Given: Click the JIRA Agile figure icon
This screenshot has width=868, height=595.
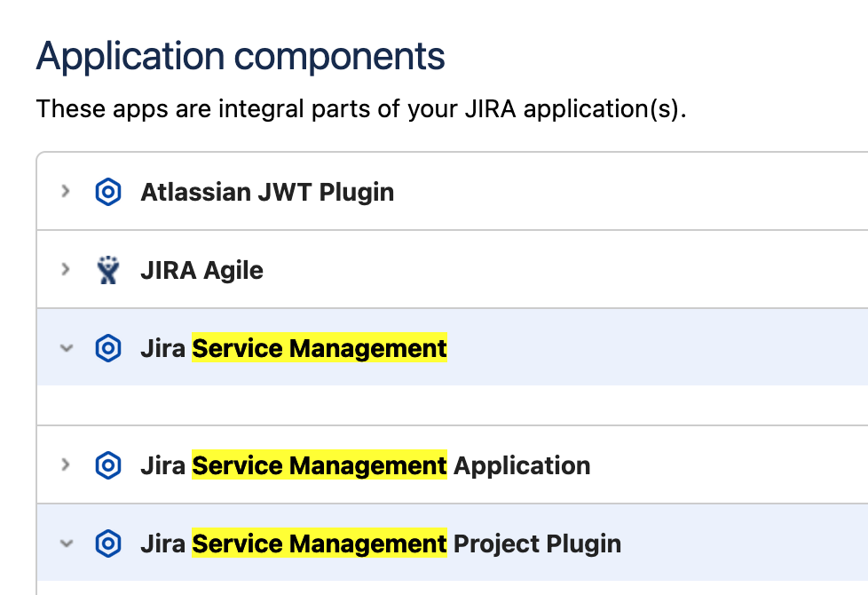Looking at the screenshot, I should [108, 270].
